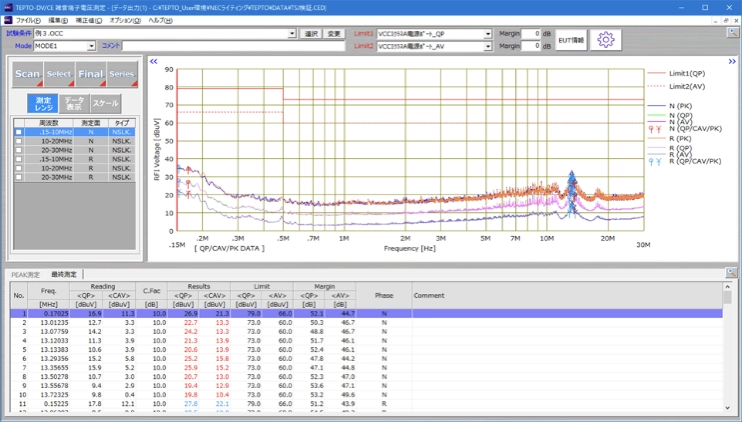Screen dimensions: 742x422
Task: Click the document icon left of ファイル menu
Action: tap(8, 20)
